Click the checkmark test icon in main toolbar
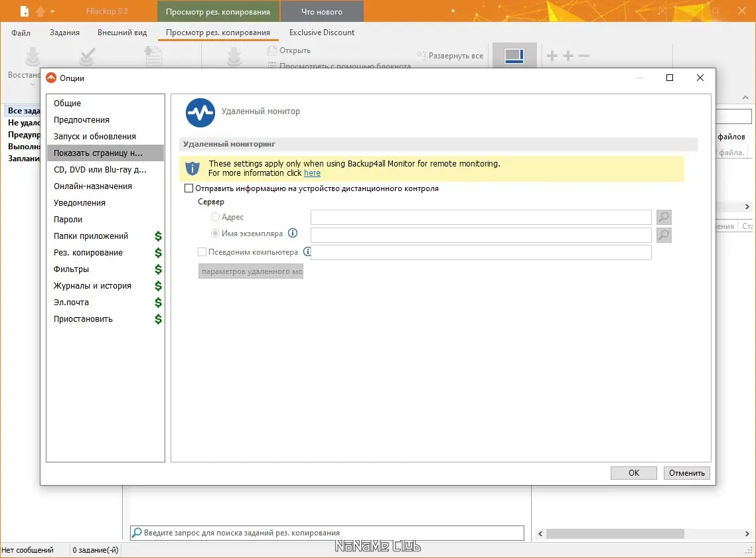This screenshot has height=558, width=756. point(87,56)
